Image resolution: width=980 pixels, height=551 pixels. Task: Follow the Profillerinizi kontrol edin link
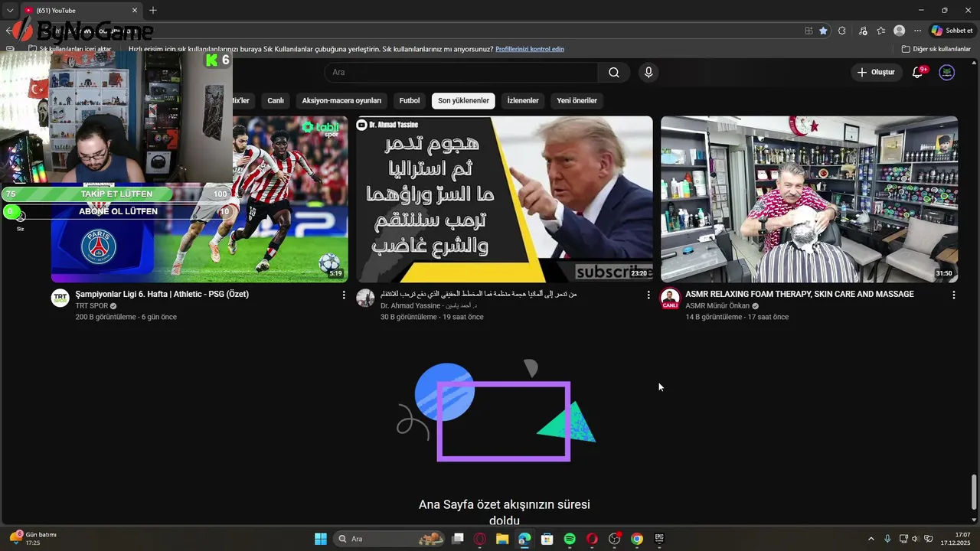tap(530, 49)
